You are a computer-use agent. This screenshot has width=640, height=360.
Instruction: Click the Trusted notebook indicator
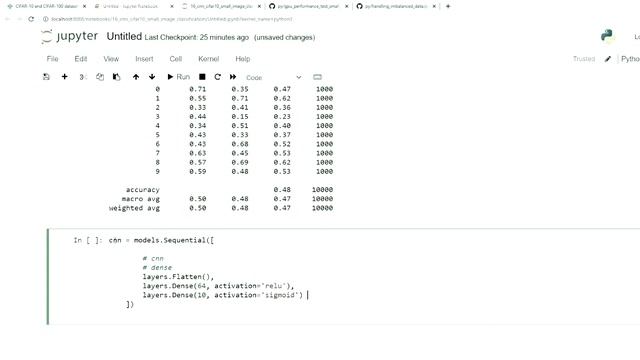pos(584,59)
